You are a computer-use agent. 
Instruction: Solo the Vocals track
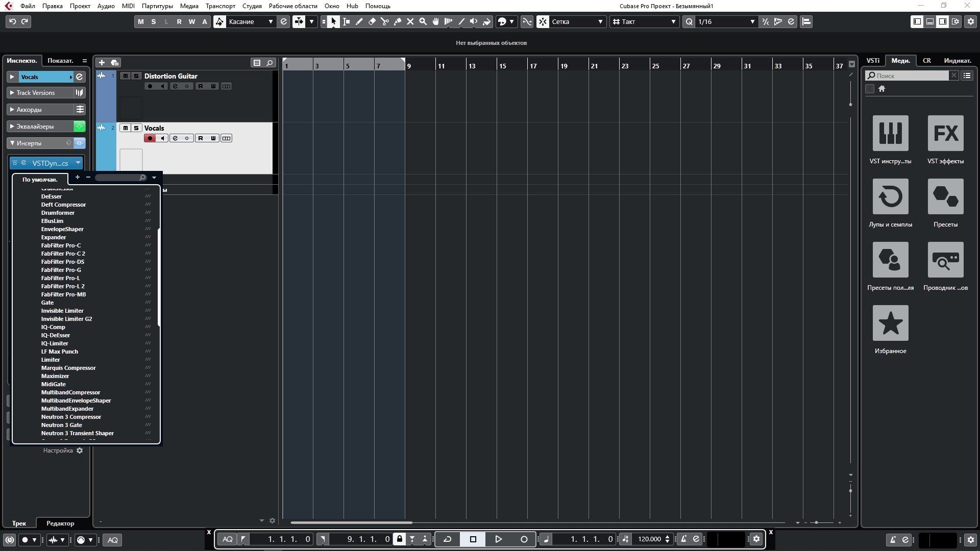click(136, 128)
